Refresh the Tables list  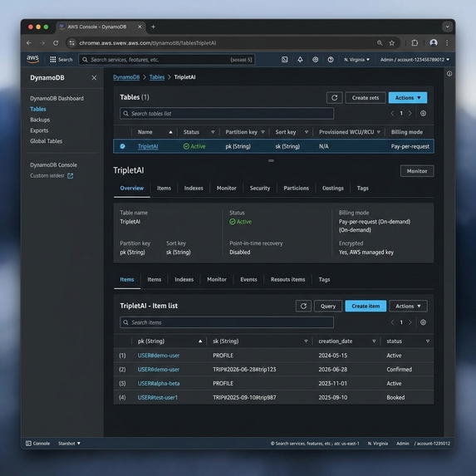(x=335, y=98)
